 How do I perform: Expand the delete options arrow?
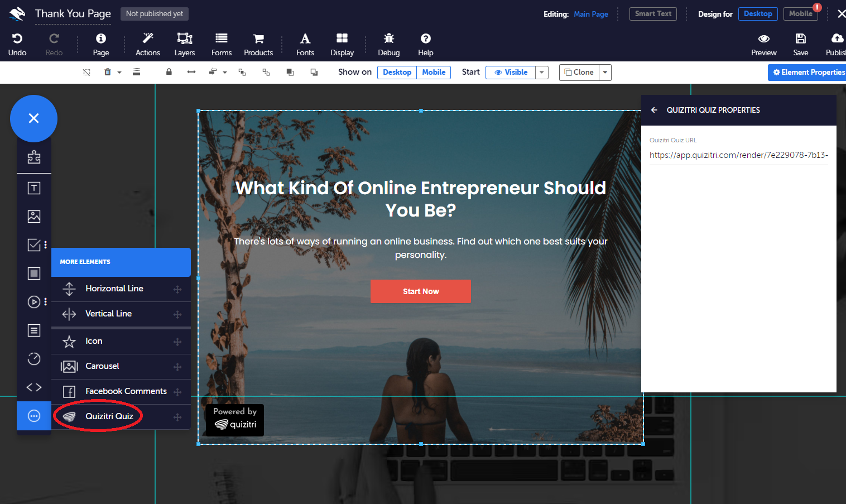[x=119, y=73]
